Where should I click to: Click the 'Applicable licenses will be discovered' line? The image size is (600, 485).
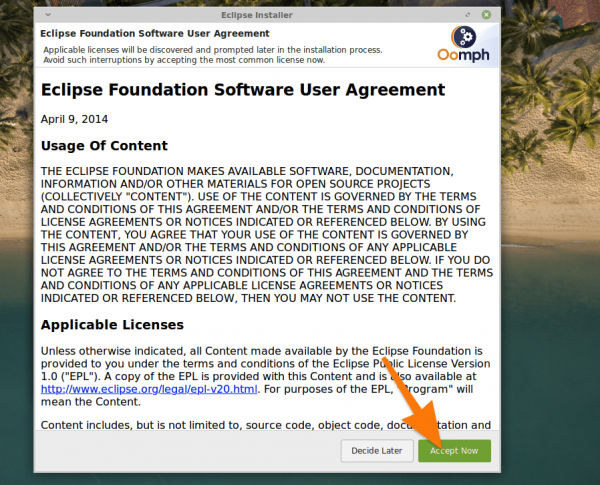(213, 50)
